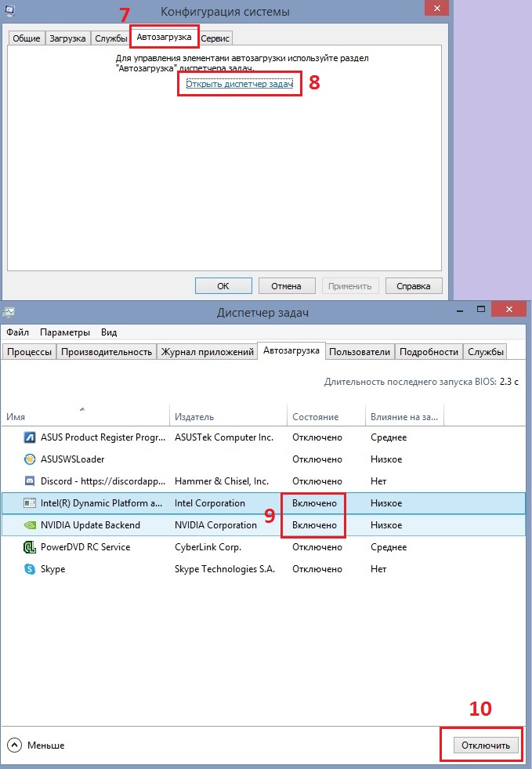Viewport: 532px width, 769px height.
Task: Open the Параметры menu
Action: point(65,332)
